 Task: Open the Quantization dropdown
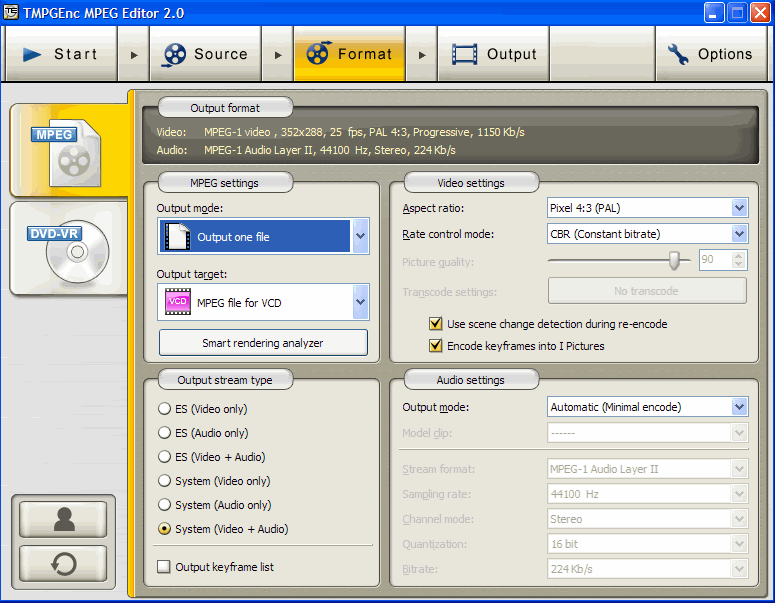pos(739,544)
